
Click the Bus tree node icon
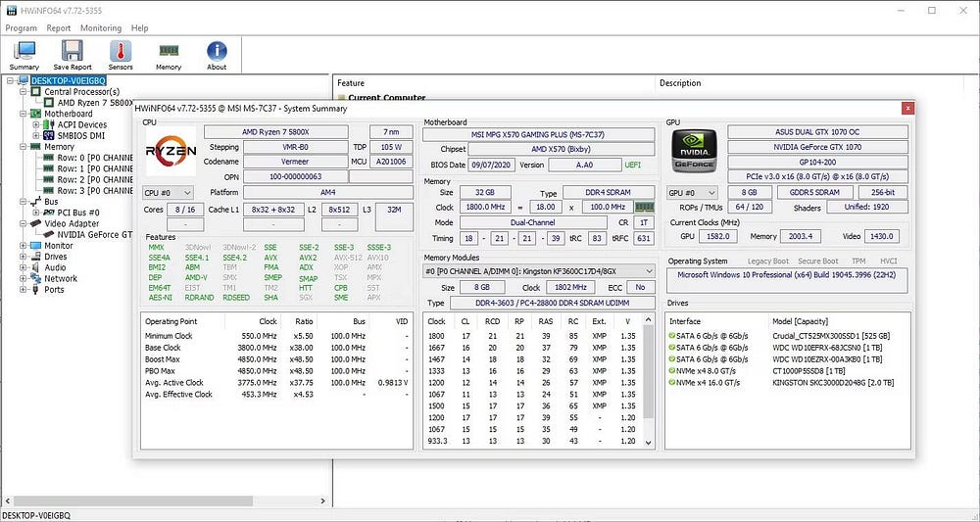[36, 202]
